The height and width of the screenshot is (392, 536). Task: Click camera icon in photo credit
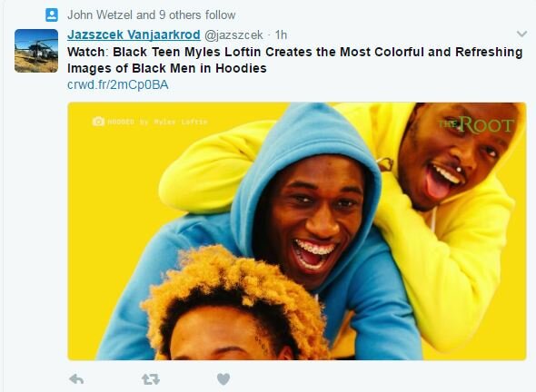(98, 122)
